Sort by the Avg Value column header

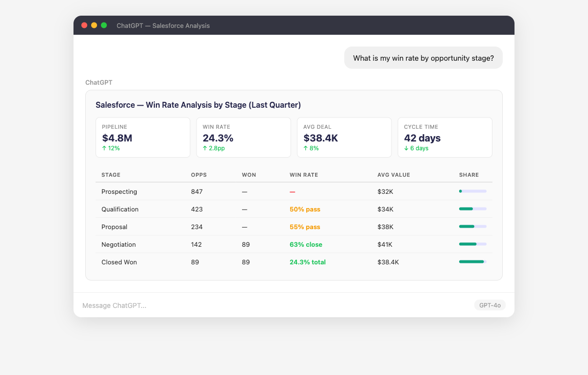pos(393,175)
